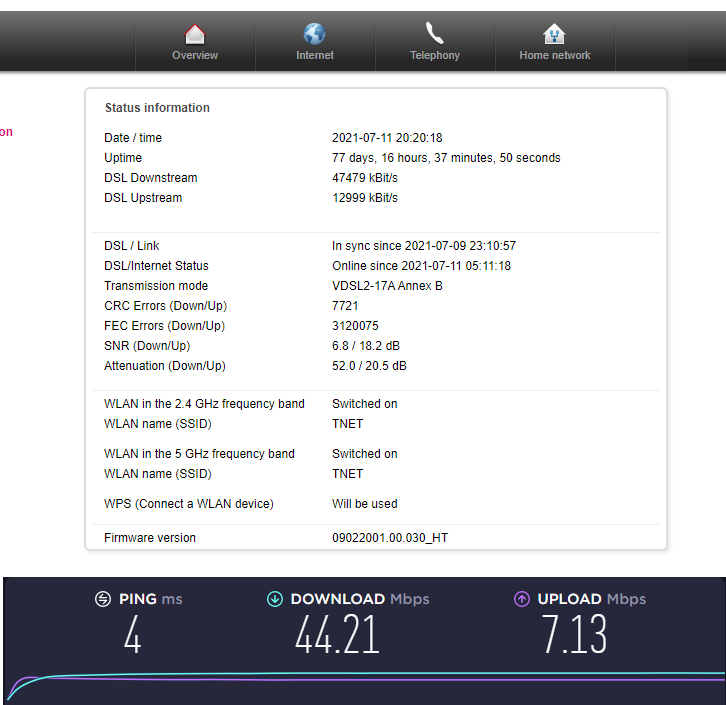Screen dimensions: 726x705
Task: Click the ping result 4
Action: tap(132, 635)
